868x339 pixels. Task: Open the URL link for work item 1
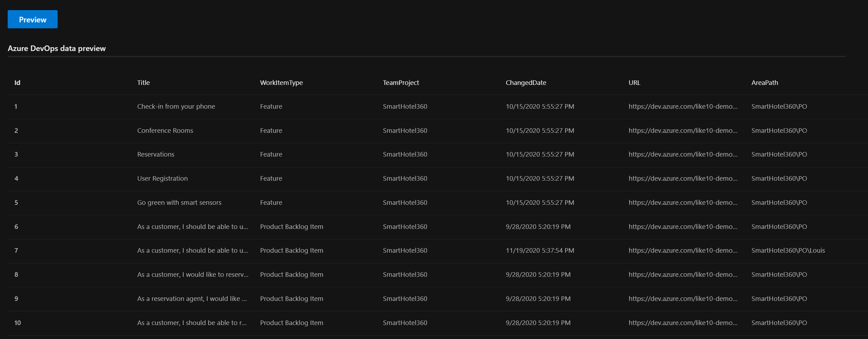pos(683,107)
